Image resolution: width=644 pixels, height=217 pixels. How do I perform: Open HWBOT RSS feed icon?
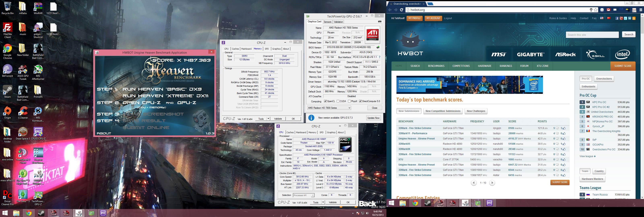[634, 18]
